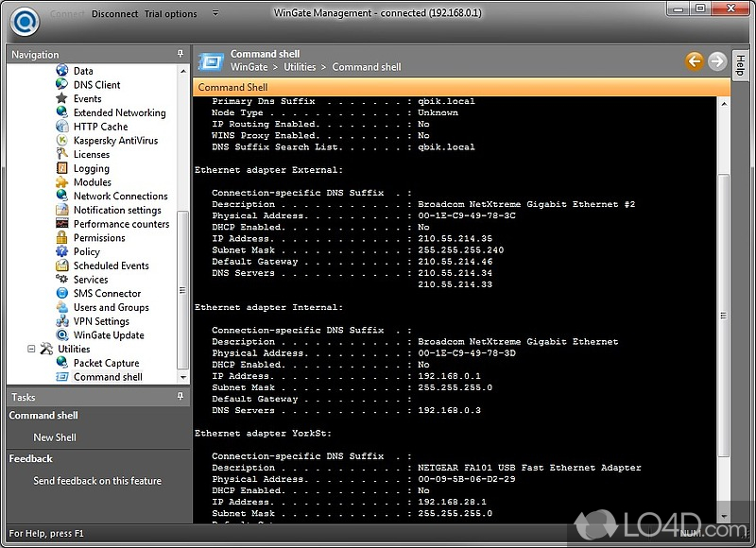Open Kaspersky AntiVirus via its icon

(62, 141)
